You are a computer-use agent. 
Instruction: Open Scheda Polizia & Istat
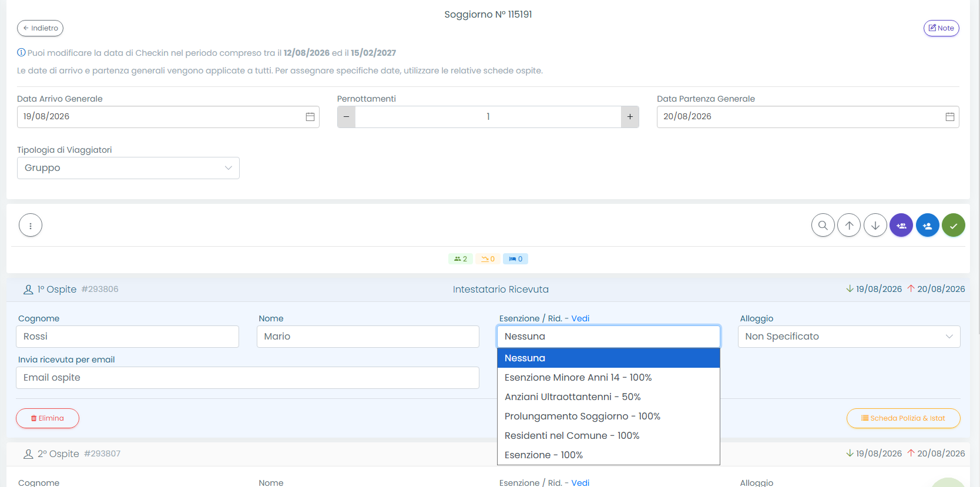click(903, 418)
